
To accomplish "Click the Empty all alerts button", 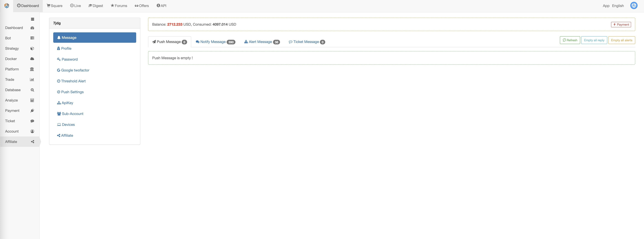I will point(622,40).
